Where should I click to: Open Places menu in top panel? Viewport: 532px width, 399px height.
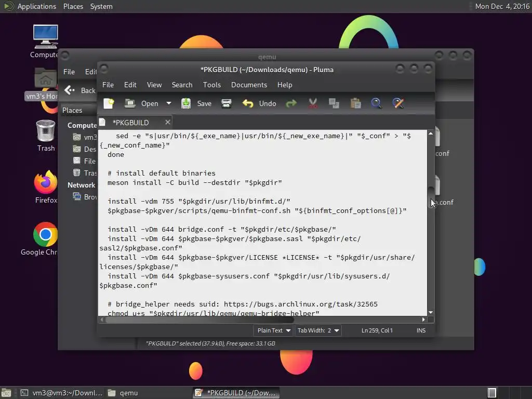tap(73, 6)
